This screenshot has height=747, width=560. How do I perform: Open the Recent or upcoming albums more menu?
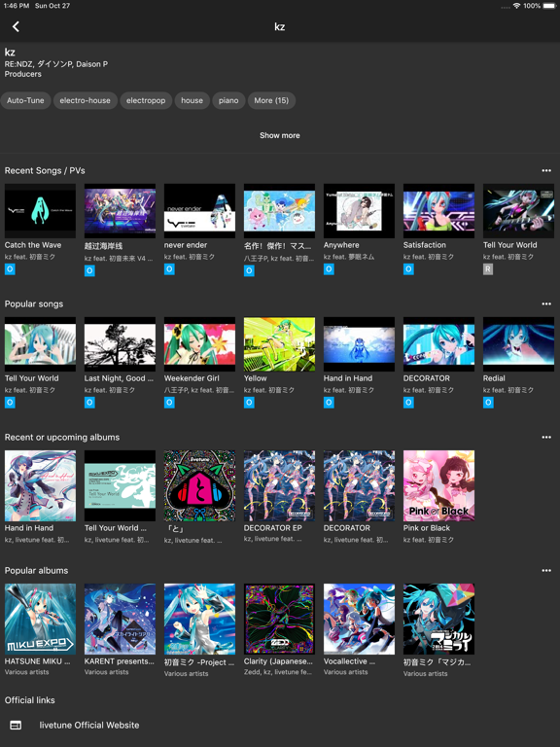click(x=546, y=438)
